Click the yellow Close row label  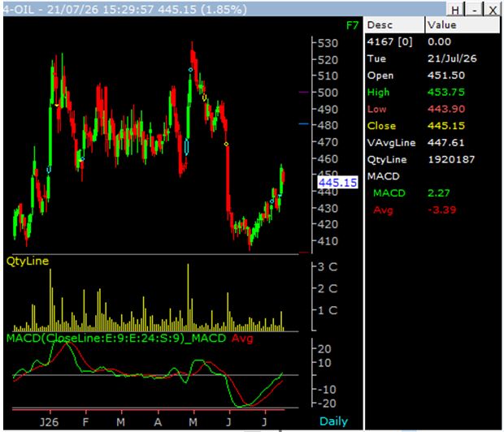381,126
